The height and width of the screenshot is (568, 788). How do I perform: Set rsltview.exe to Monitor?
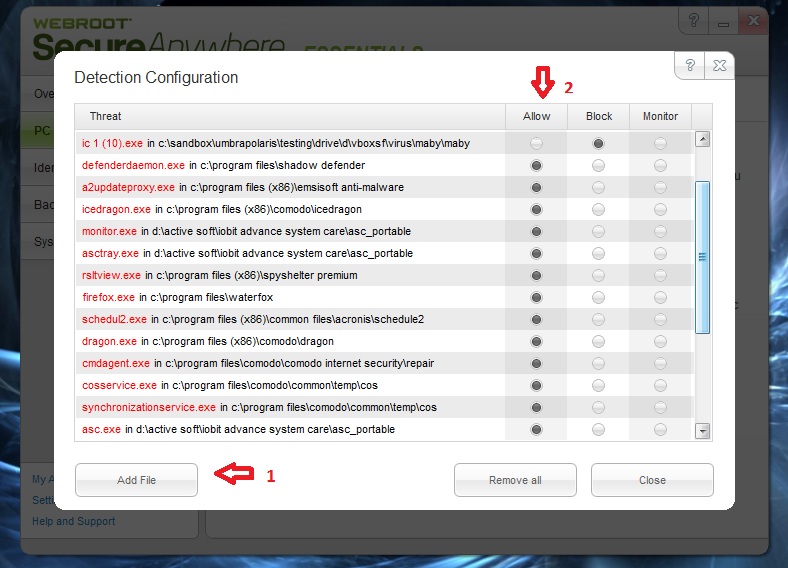tap(660, 275)
